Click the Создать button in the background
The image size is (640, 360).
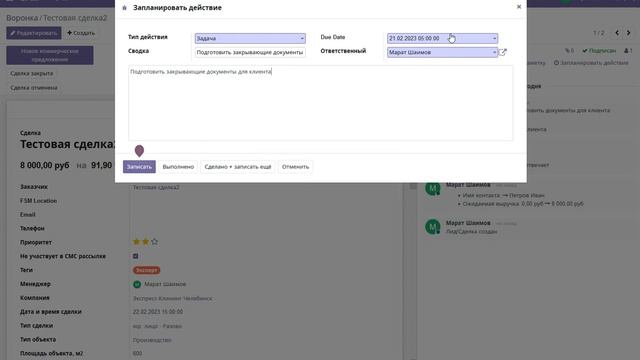tap(81, 33)
